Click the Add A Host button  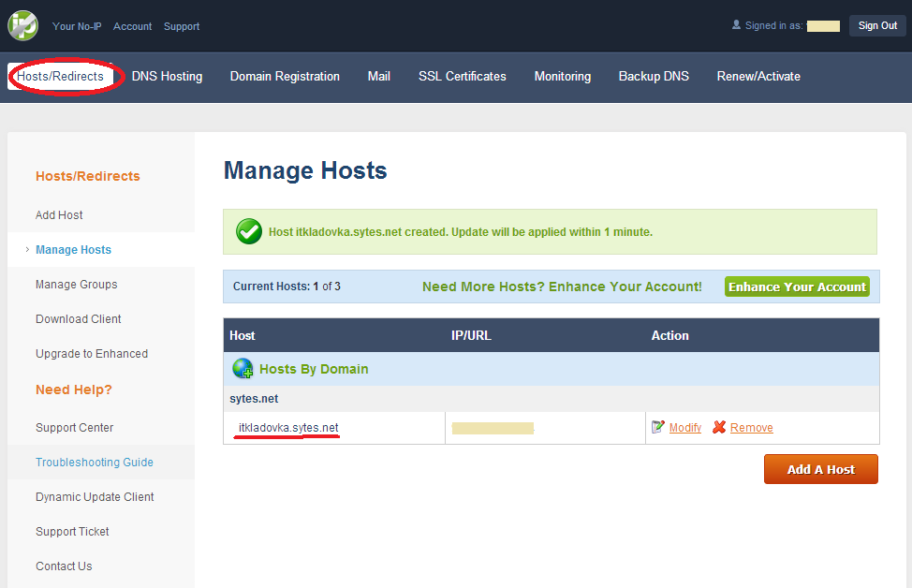[820, 469]
